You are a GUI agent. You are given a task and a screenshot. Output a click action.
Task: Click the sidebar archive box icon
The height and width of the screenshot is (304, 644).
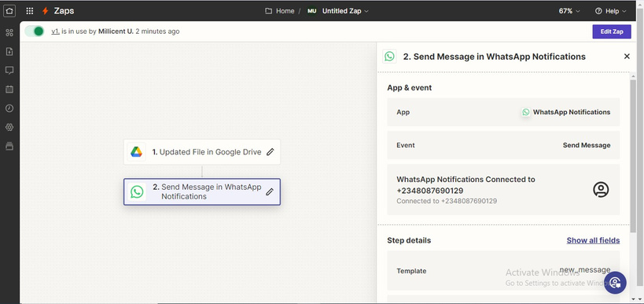9,146
